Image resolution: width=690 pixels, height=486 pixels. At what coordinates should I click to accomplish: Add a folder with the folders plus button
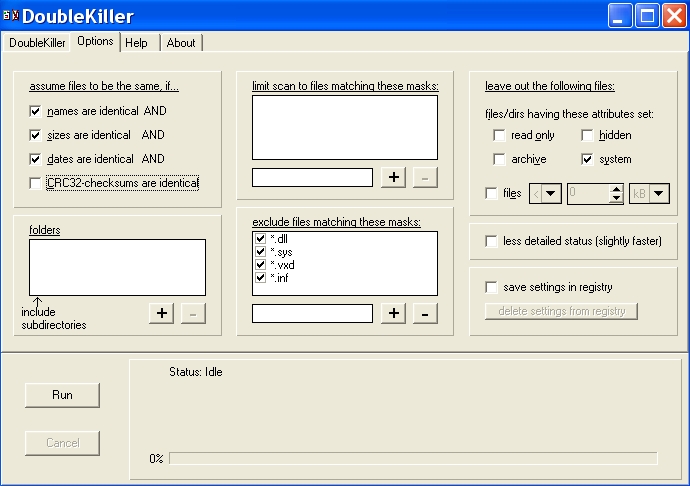[x=161, y=313]
